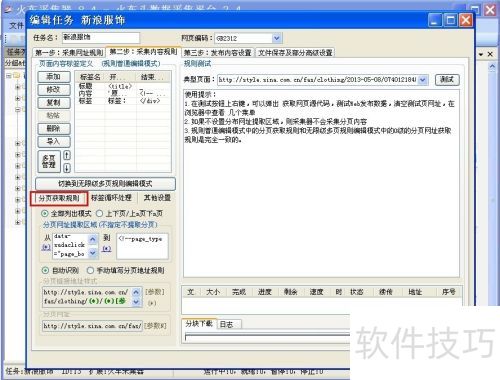Viewport: 500px width, 380px height.
Task: Open 文件保存及部分高级设置 tab
Action: [295, 53]
